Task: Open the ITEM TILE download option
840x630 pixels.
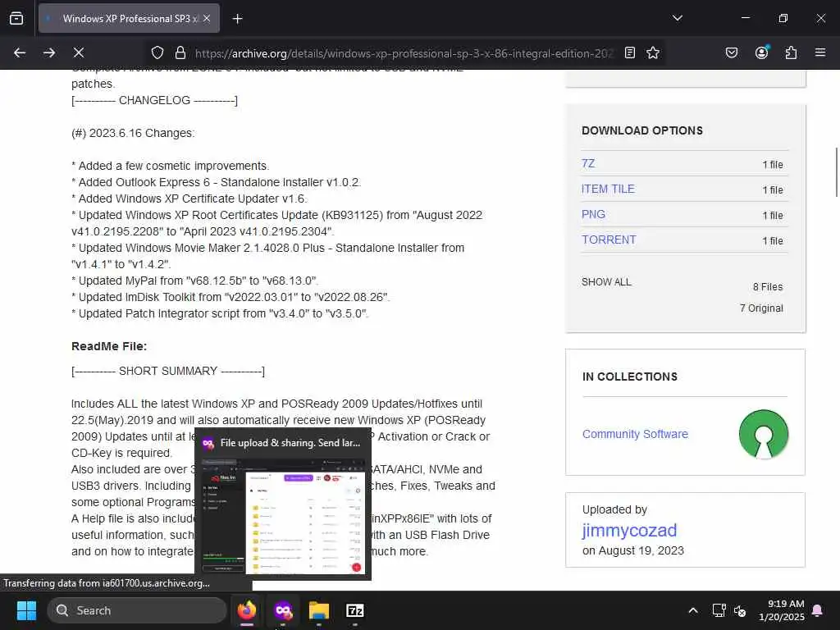Action: coord(608,189)
